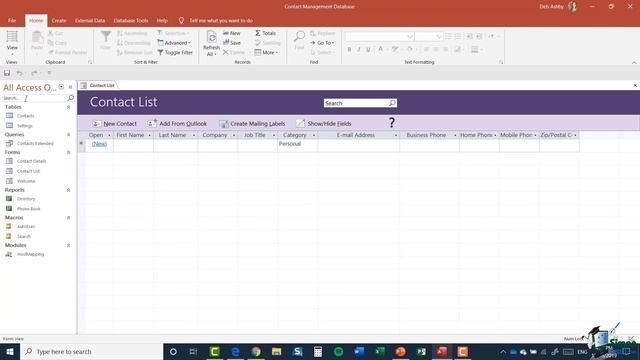Open Totals in Records group
The width and height of the screenshot is (640, 360).
pos(266,33)
